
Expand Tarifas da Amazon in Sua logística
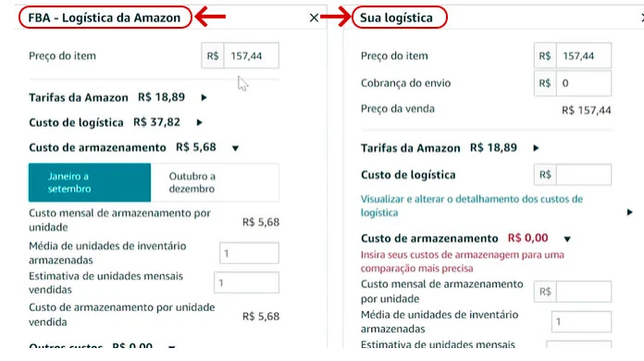[x=536, y=148]
